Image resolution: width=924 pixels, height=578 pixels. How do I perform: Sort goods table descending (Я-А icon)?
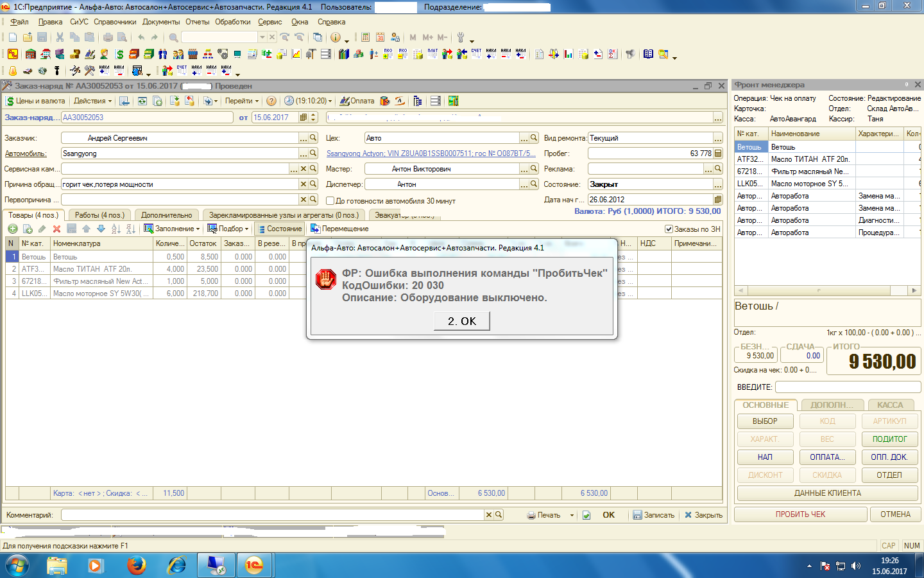click(x=131, y=229)
